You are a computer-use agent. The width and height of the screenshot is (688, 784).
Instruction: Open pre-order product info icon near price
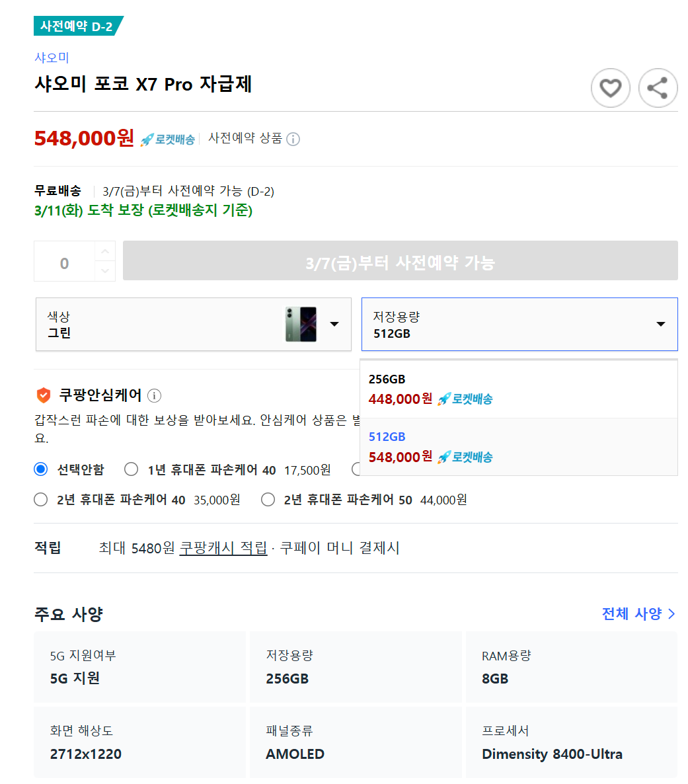pos(293,139)
